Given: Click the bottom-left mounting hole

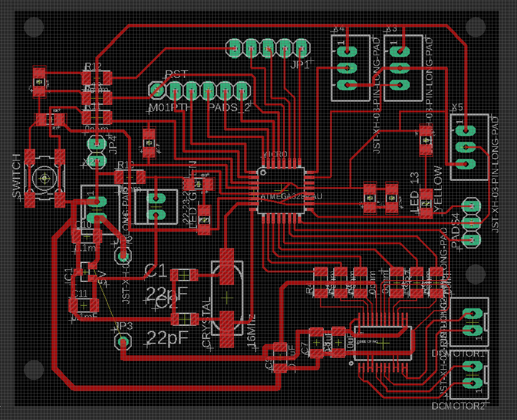Looking at the screenshot, I should [33, 370].
